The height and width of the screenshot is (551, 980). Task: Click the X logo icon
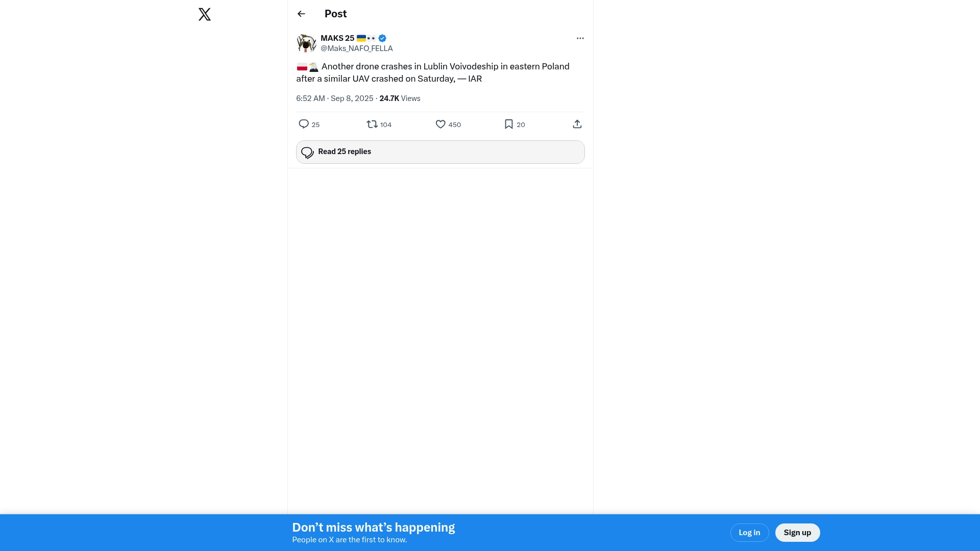tap(204, 14)
